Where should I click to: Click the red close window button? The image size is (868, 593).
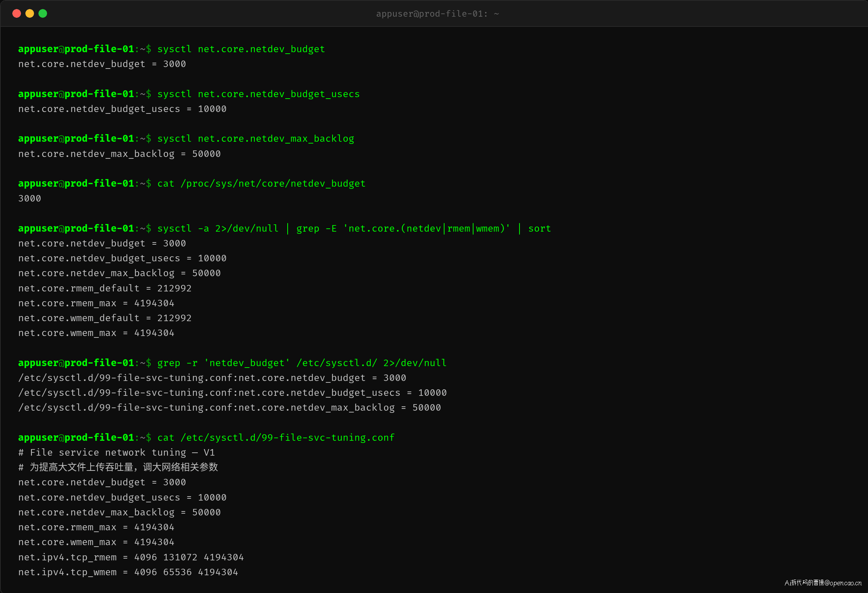[x=16, y=13]
